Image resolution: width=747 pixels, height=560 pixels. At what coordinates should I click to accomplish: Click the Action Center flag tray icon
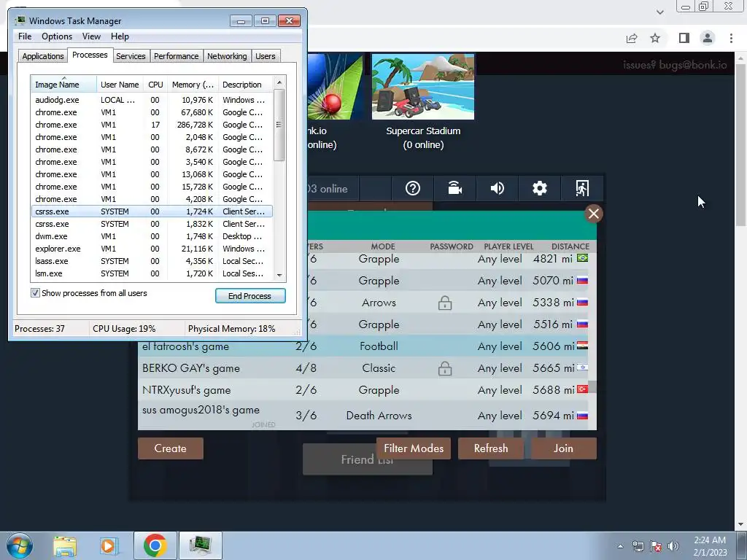(x=656, y=546)
